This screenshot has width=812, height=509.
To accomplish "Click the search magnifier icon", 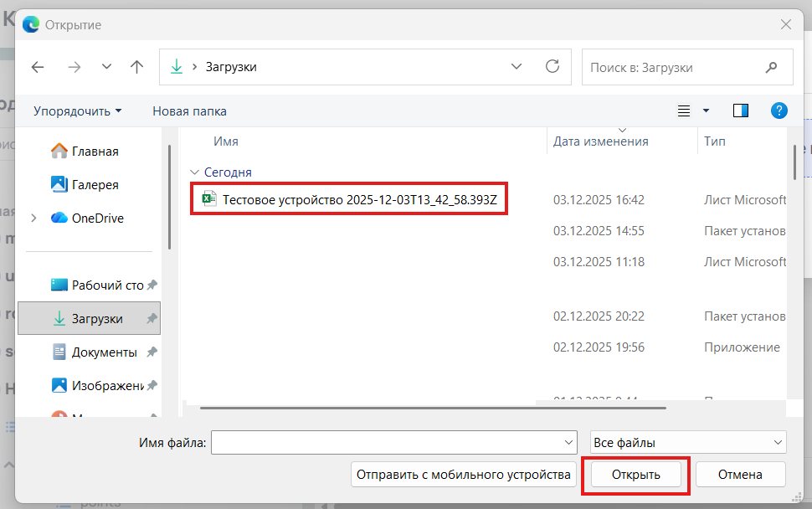I will pos(771,67).
